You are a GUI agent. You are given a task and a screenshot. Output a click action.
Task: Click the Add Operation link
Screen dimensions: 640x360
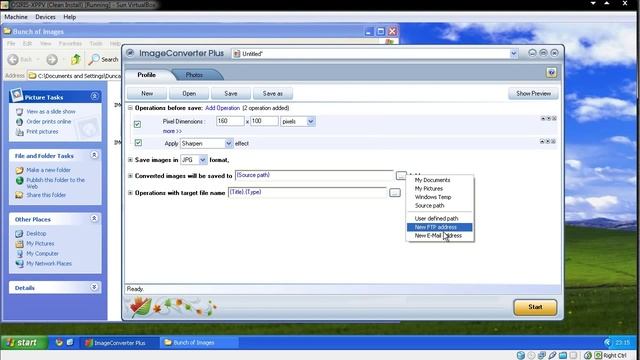pos(222,108)
